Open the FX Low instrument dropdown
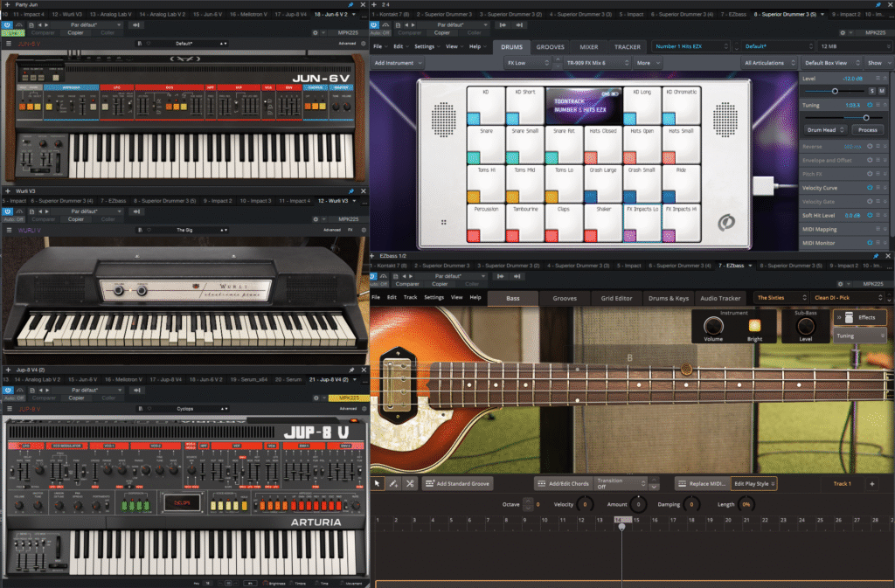The height and width of the screenshot is (588, 895). point(528,63)
